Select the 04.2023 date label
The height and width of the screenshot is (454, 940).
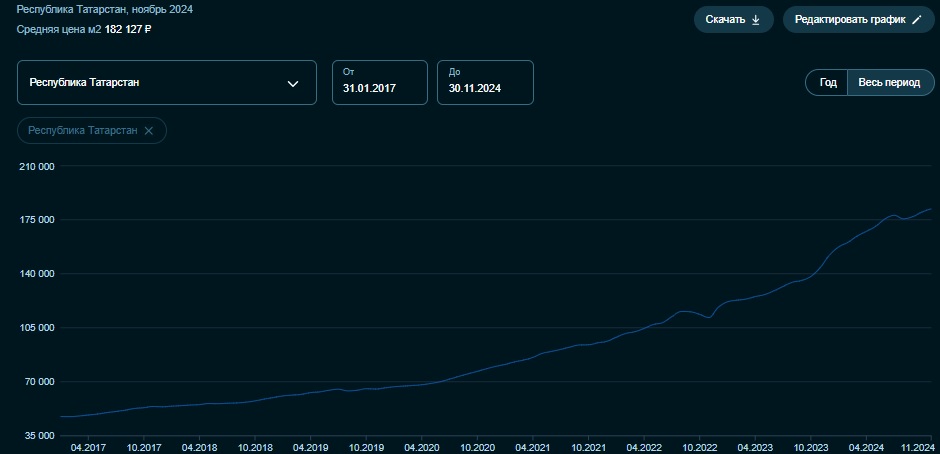click(755, 447)
